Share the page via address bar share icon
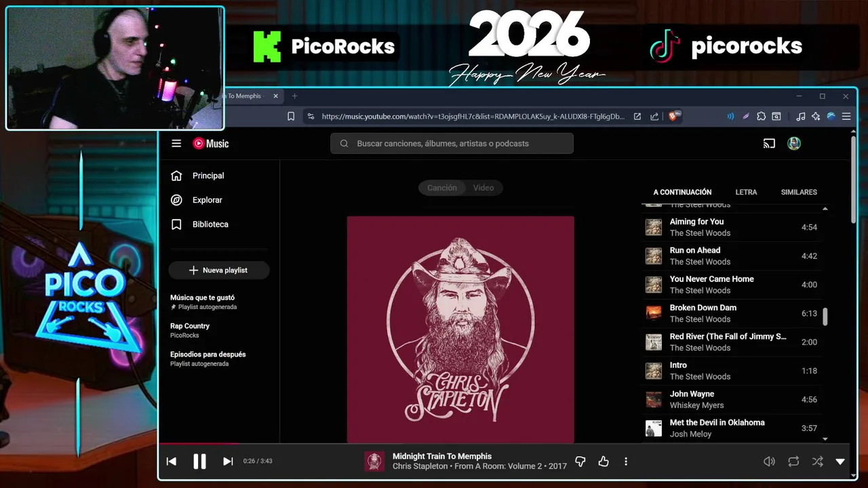 coord(654,117)
